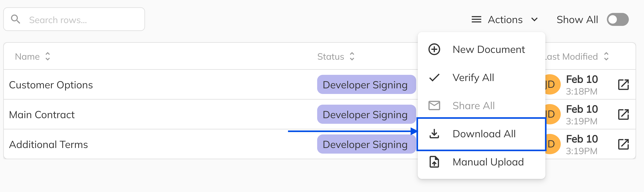Toggle the Show All switch

618,20
